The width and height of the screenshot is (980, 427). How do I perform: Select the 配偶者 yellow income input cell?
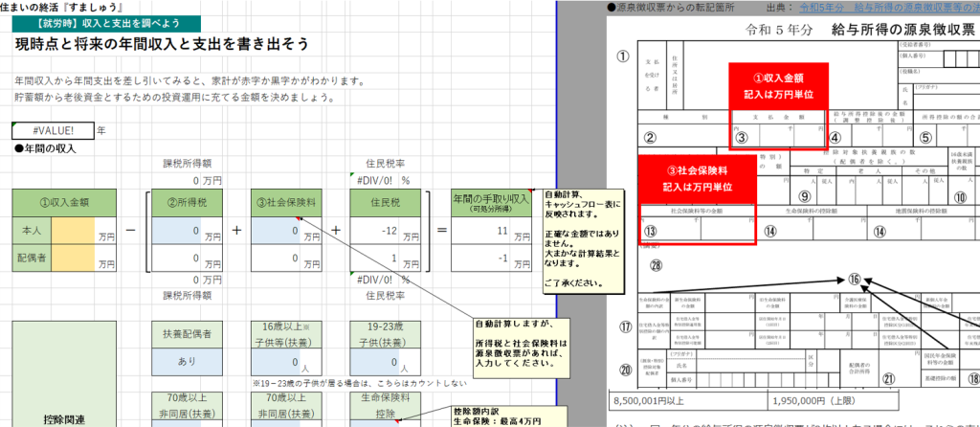(73, 260)
